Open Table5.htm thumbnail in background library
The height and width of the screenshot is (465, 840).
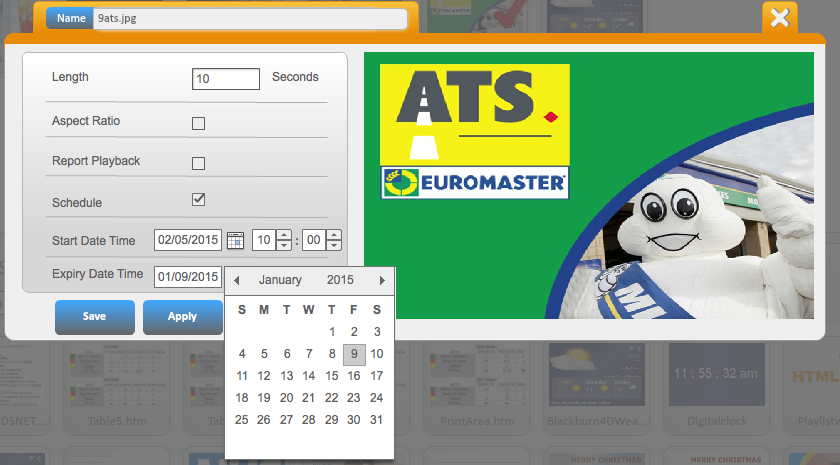pos(117,387)
